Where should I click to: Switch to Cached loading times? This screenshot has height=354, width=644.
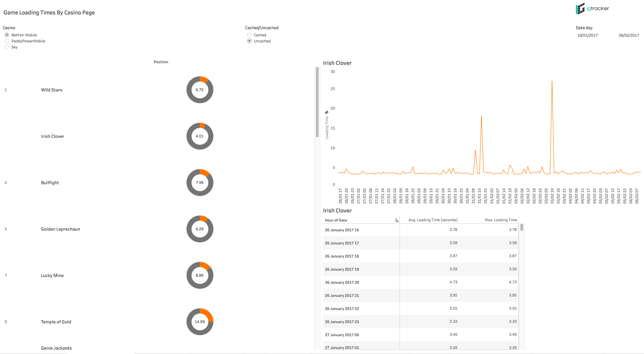pyautogui.click(x=249, y=35)
